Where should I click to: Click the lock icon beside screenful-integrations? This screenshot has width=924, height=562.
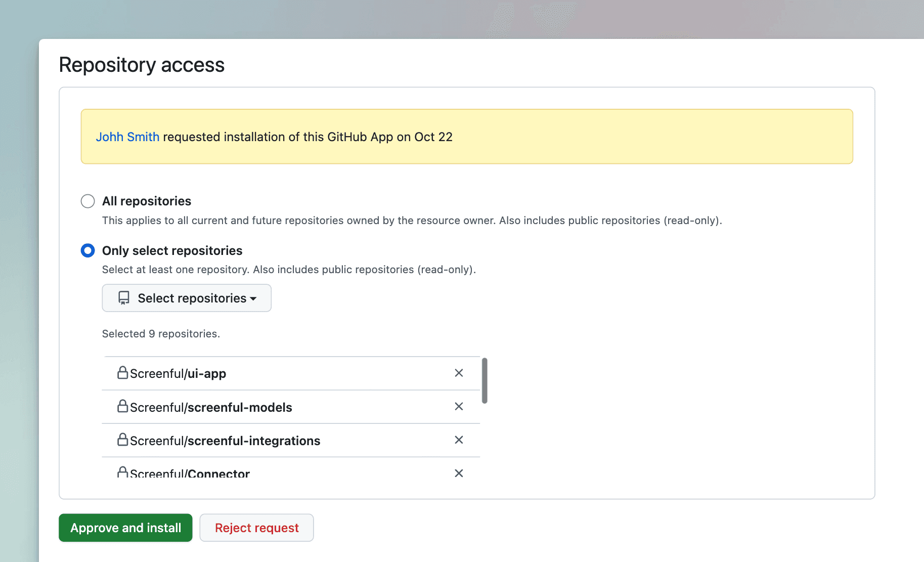point(122,440)
